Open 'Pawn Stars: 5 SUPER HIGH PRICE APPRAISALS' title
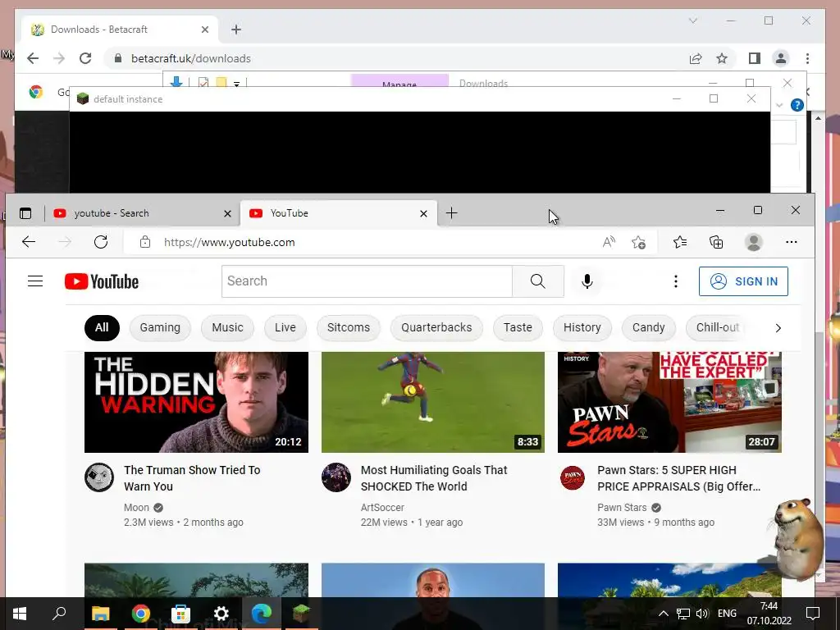Screen dimensions: 840x630 [x=678, y=478]
